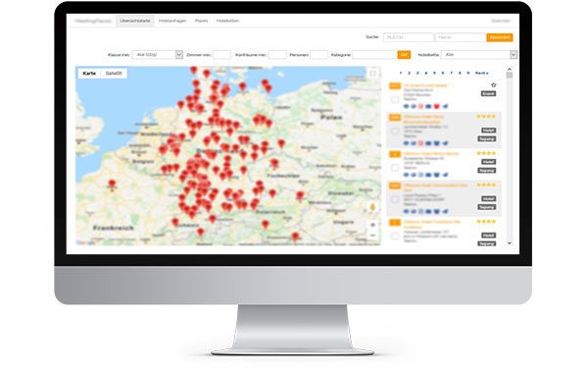Open the Klasse min. dropdown
Viewport: 588px width, 368px height.
point(158,54)
